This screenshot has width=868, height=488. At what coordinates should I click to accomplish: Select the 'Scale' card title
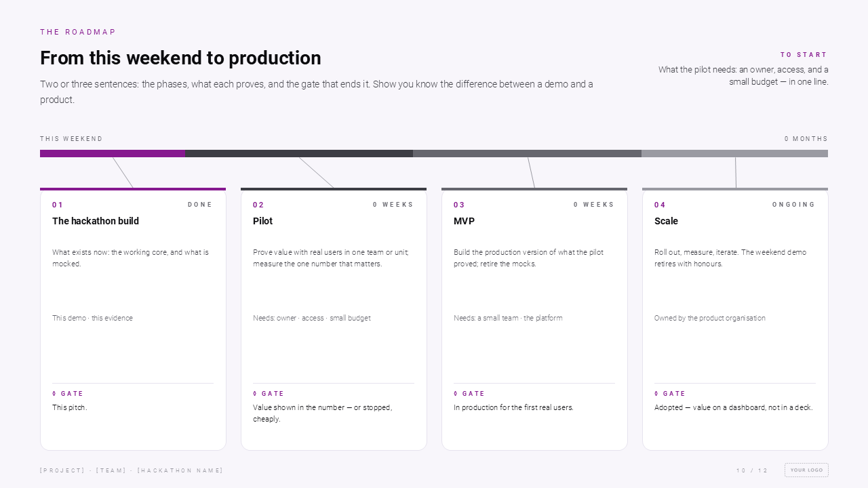(666, 221)
